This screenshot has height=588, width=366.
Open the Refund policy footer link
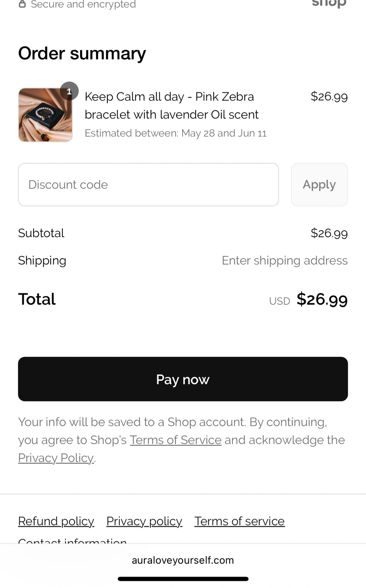coord(56,521)
